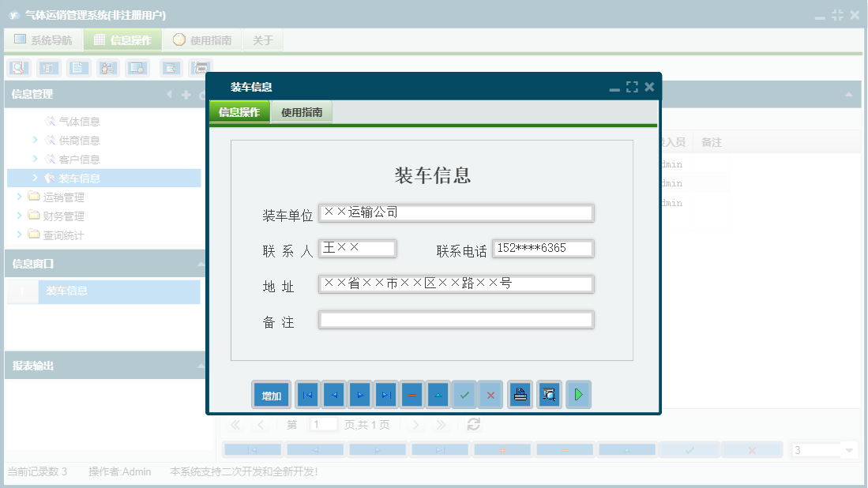The image size is (868, 488).
Task: Select the search/preview icon in the top toolbar
Action: (x=18, y=68)
